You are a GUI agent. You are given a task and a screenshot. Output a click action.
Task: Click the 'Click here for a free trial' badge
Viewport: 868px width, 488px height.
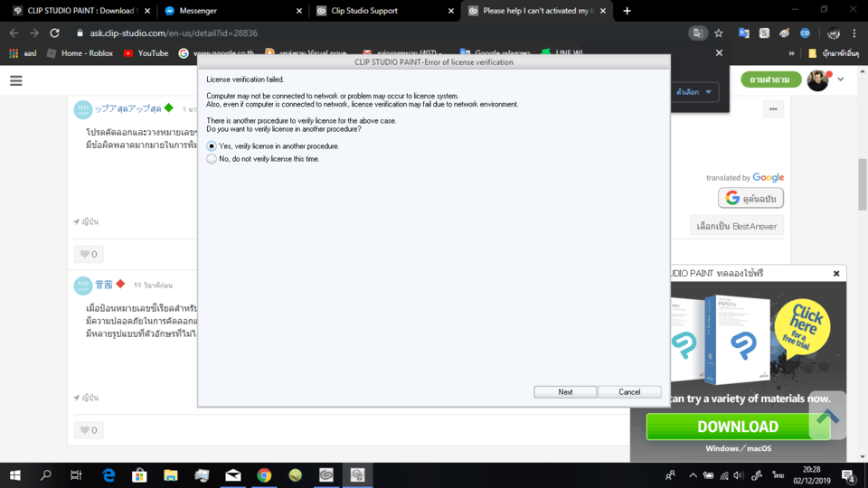coord(803,327)
